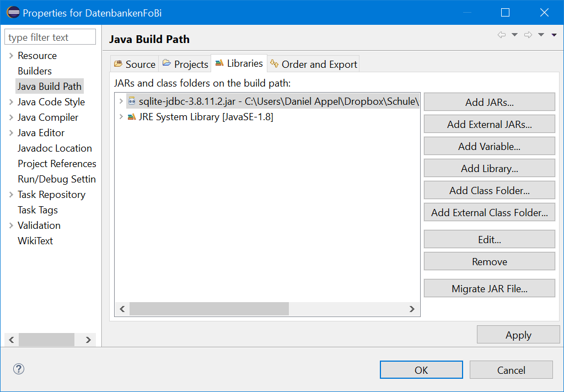The width and height of the screenshot is (564, 392).
Task: Click the back navigation arrow icon
Action: pyautogui.click(x=501, y=35)
